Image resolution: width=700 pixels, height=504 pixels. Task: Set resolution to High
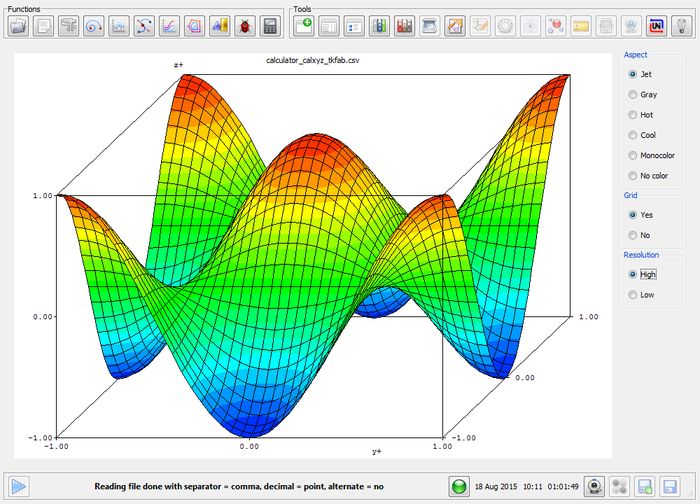tap(642, 275)
